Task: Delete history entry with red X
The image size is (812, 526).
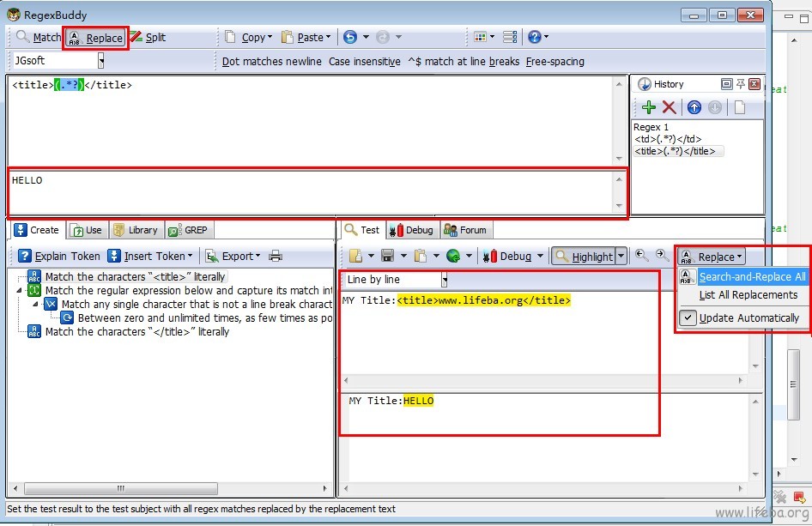Action: click(669, 107)
